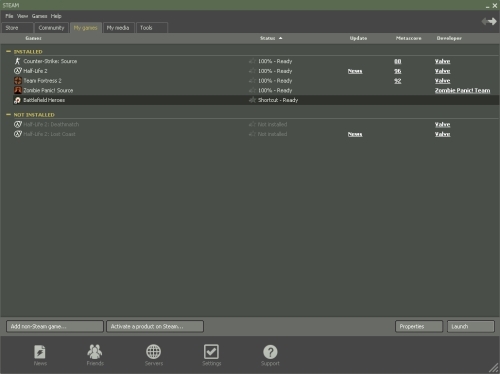Switch to the Store tab
This screenshot has height=374, width=500.
17,28
